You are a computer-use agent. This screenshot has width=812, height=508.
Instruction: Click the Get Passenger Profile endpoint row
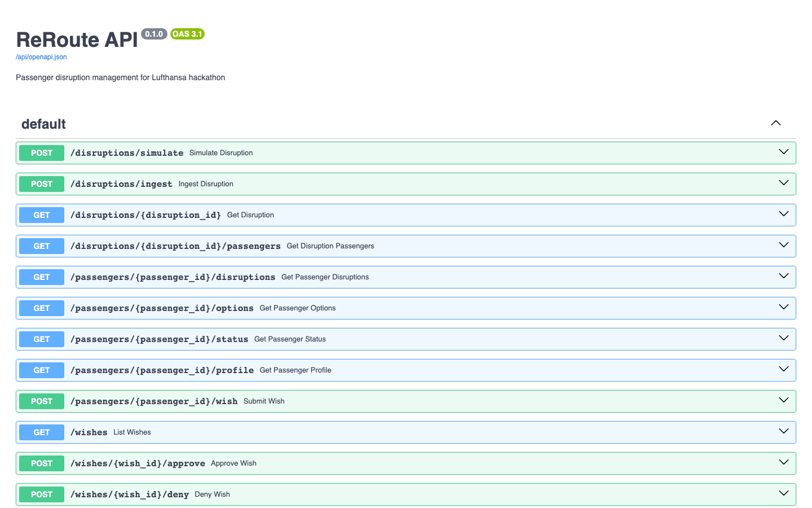point(395,370)
